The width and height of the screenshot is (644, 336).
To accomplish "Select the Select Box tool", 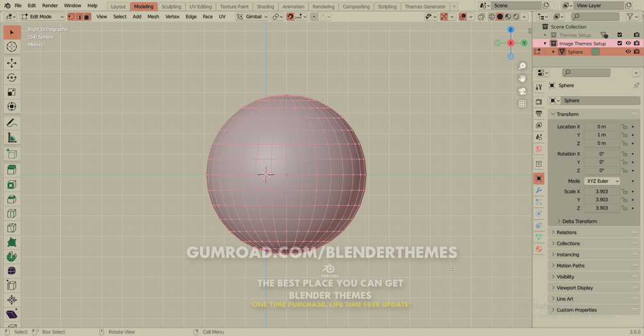I will (12, 33).
